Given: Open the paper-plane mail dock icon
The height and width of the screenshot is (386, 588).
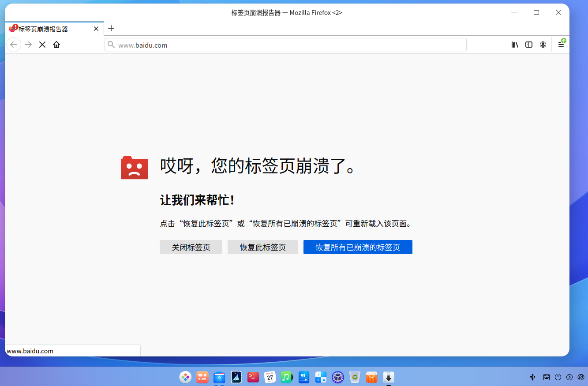Looking at the screenshot, I should tap(236, 377).
